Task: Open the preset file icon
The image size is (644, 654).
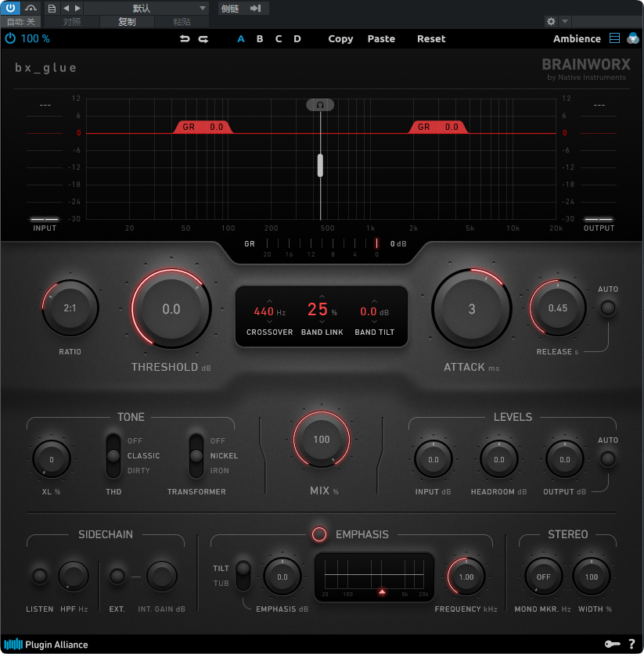Action: (52, 9)
